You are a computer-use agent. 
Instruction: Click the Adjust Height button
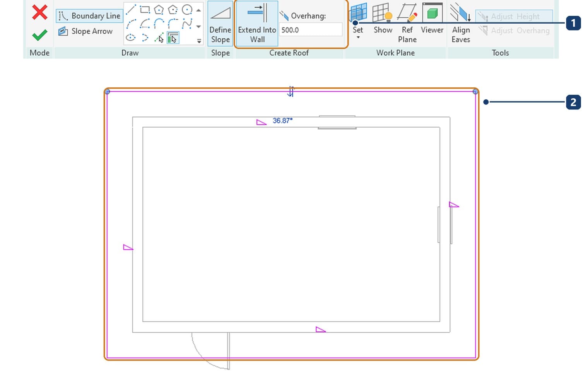tap(514, 16)
